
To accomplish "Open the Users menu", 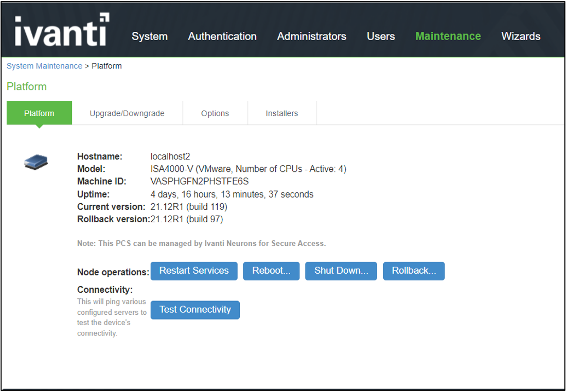I will coord(381,37).
